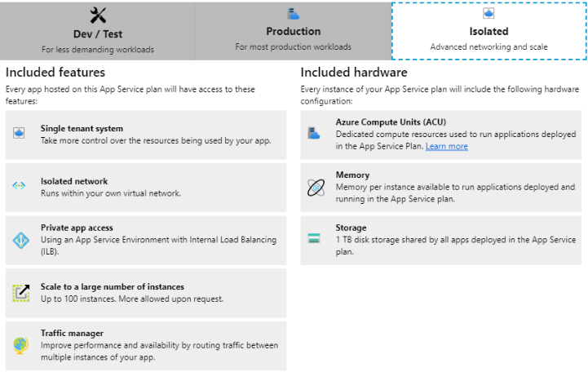Select the Traffic manager feature description
The height and width of the screenshot is (372, 588).
click(x=159, y=351)
